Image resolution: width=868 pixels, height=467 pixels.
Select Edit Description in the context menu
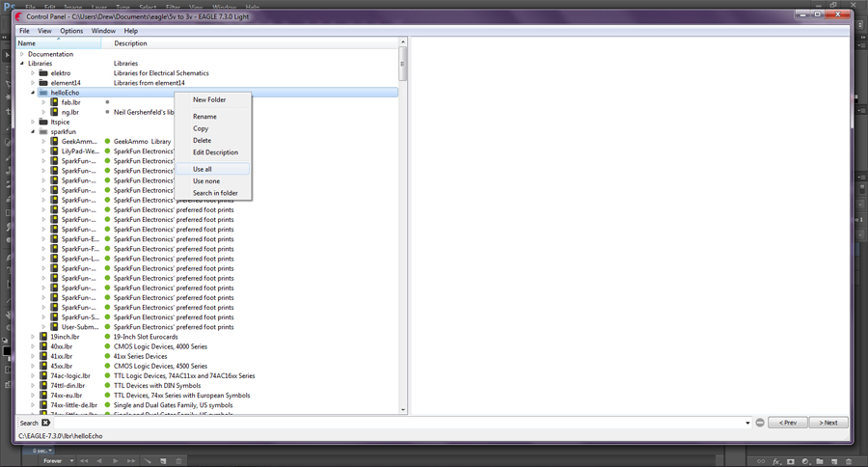pyautogui.click(x=212, y=152)
